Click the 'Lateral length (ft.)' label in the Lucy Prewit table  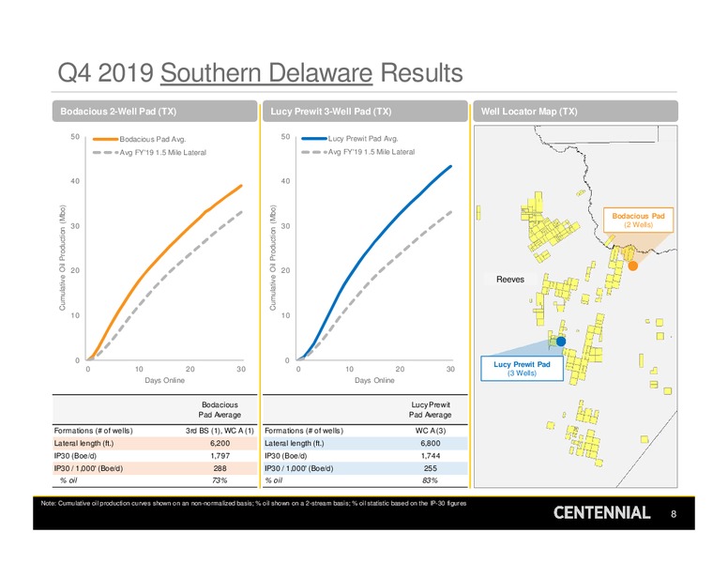pyautogui.click(x=295, y=443)
